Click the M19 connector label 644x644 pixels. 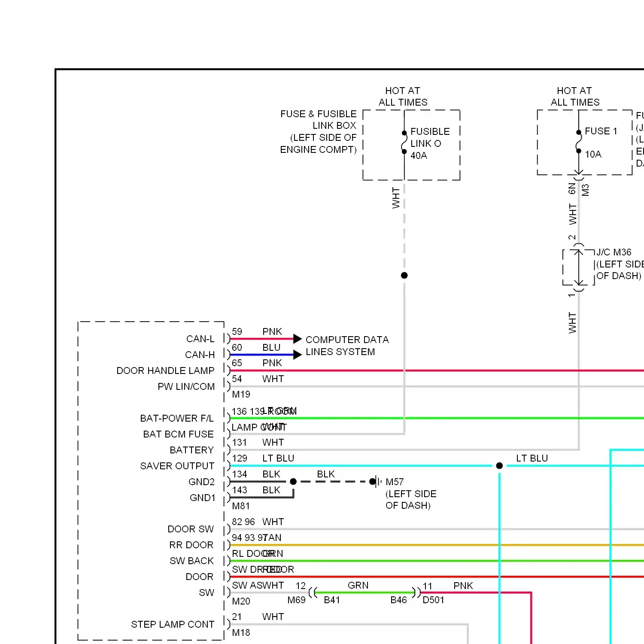click(241, 394)
